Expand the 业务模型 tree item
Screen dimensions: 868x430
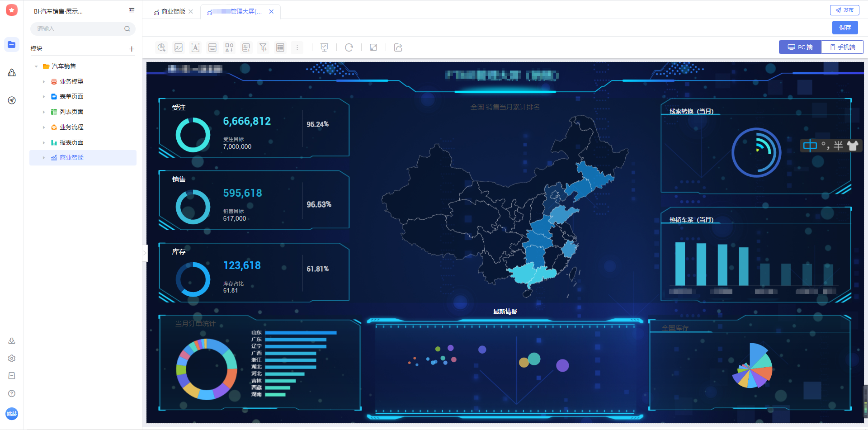pos(43,81)
